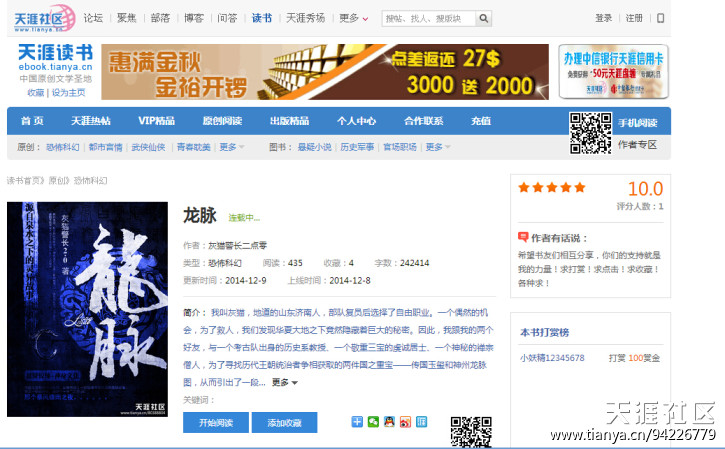
Task: Click the 收藏 link under the ebook logo
Action: pos(36,92)
